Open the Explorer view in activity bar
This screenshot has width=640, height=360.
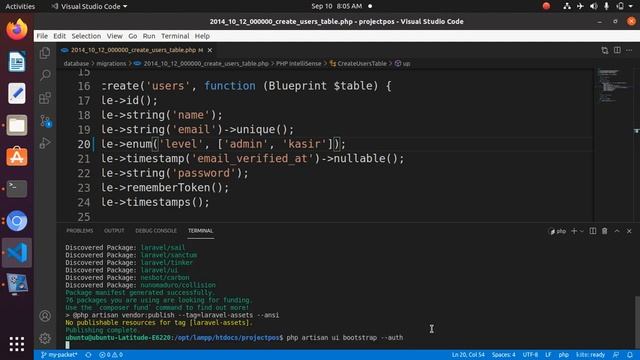pos(45,53)
